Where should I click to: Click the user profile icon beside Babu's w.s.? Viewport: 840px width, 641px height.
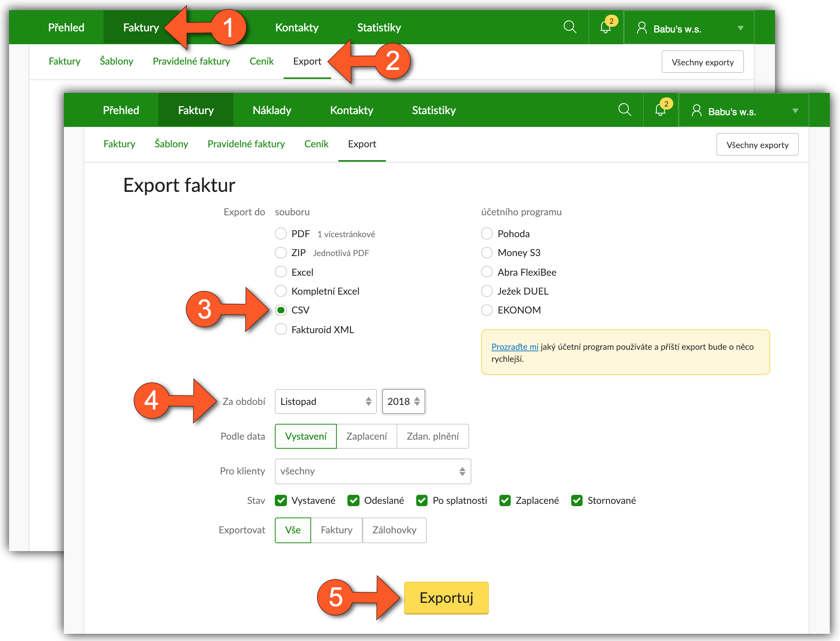coord(696,111)
